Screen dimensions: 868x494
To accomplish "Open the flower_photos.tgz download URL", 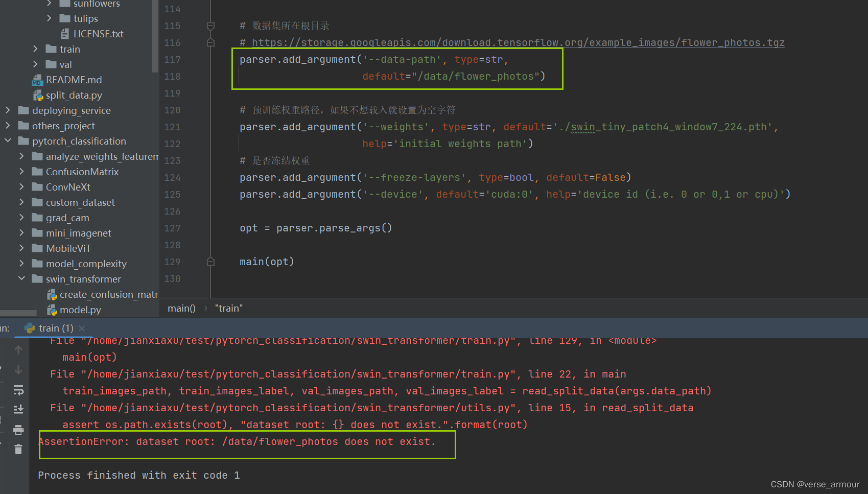I will coord(518,42).
